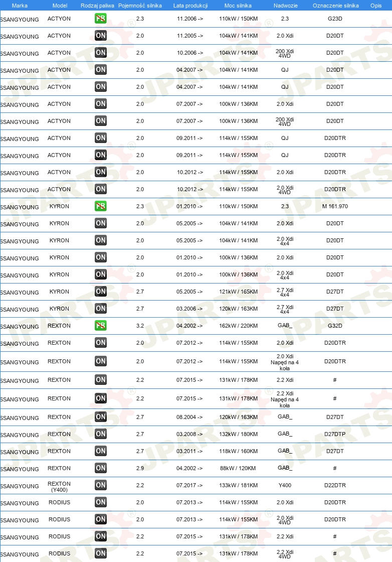Image resolution: width=392 pixels, height=562 pixels.
Task: Click the production date 03.2006 ->
Action: coord(189,309)
